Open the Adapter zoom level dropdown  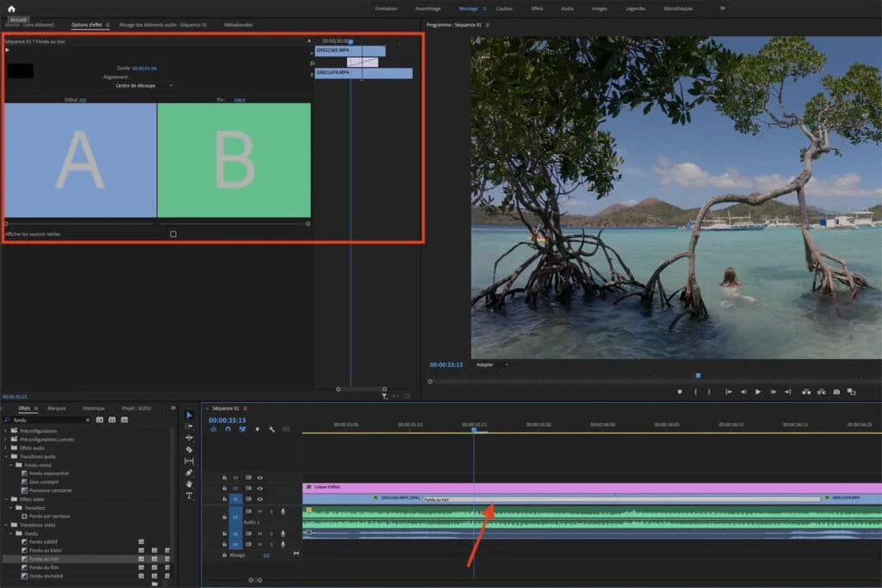(492, 364)
